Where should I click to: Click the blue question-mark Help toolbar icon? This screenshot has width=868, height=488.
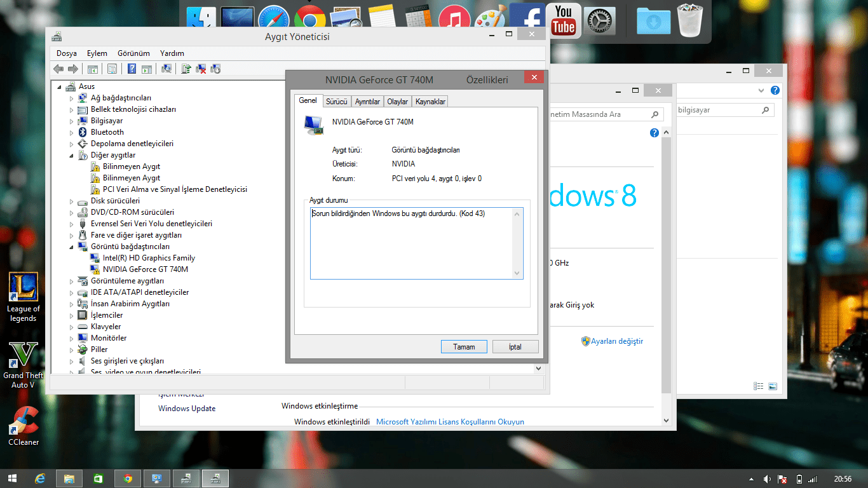pos(132,69)
